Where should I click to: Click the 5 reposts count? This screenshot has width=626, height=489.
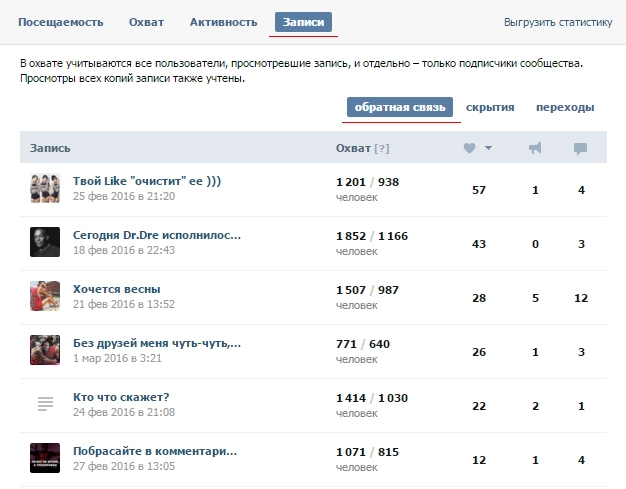point(535,298)
